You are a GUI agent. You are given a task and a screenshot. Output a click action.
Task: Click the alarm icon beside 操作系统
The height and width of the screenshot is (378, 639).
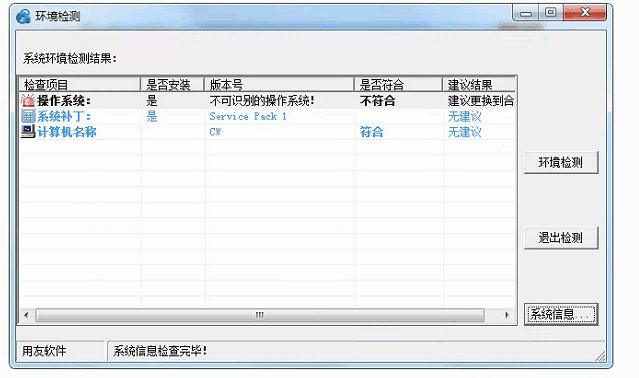coord(28,100)
